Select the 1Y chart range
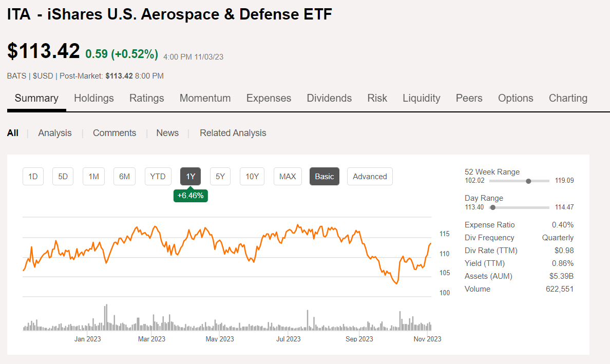Image resolution: width=610 pixels, height=364 pixels. coord(190,177)
